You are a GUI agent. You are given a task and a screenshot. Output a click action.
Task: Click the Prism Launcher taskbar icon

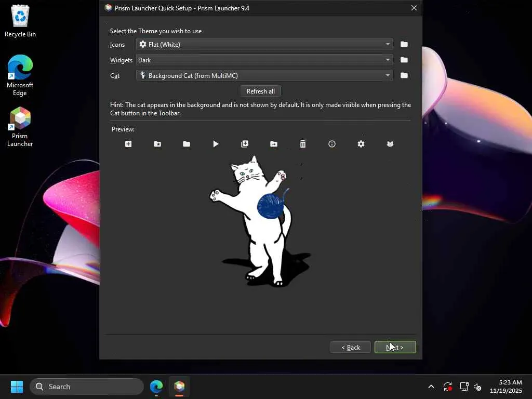pyautogui.click(x=179, y=387)
